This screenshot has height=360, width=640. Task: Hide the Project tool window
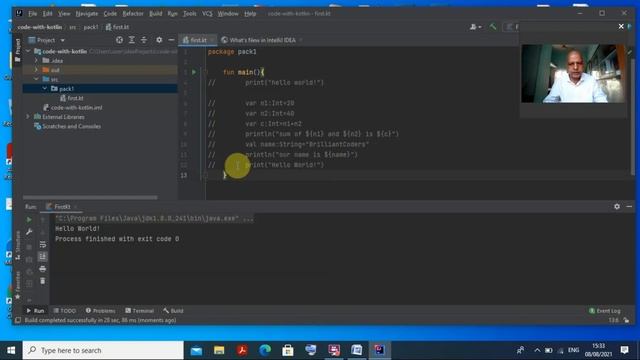pyautogui.click(x=171, y=40)
